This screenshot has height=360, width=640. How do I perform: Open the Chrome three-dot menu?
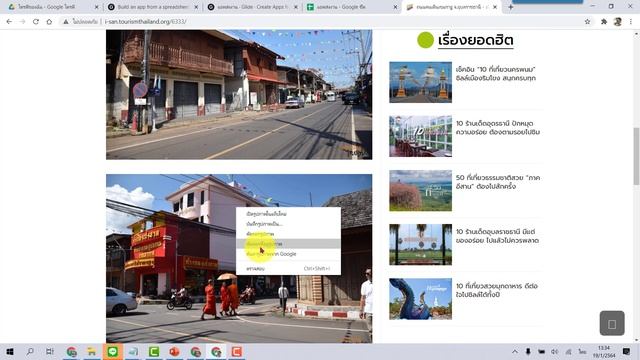631,22
